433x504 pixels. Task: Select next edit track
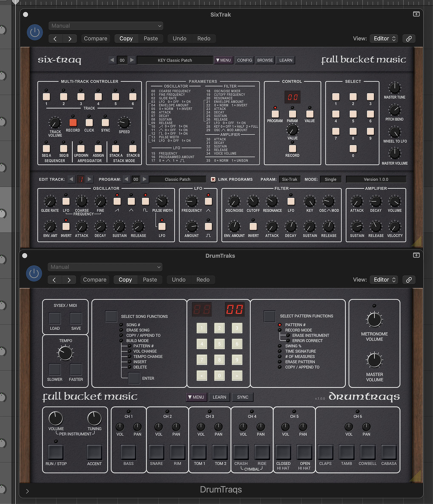90,179
